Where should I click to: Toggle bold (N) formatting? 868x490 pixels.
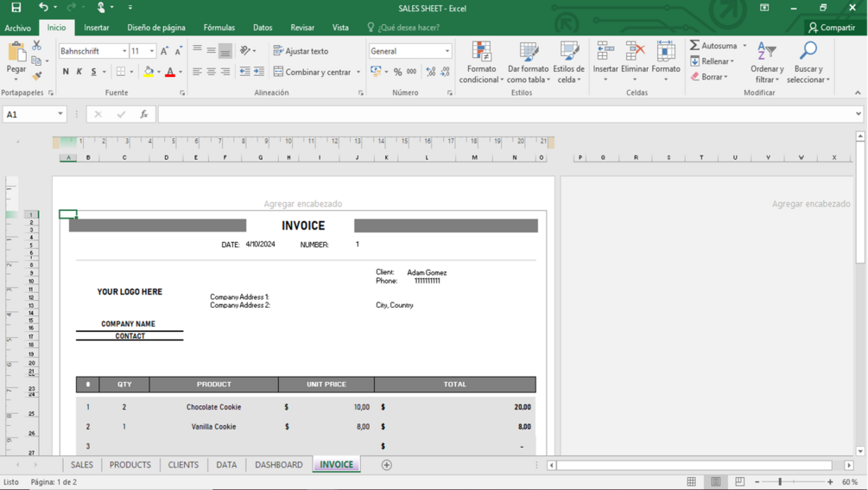(x=66, y=72)
